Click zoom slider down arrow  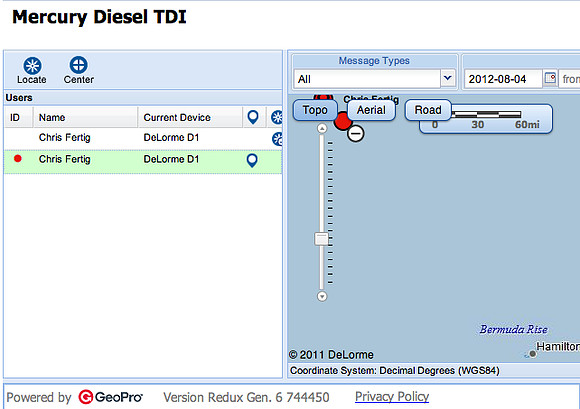[322, 296]
